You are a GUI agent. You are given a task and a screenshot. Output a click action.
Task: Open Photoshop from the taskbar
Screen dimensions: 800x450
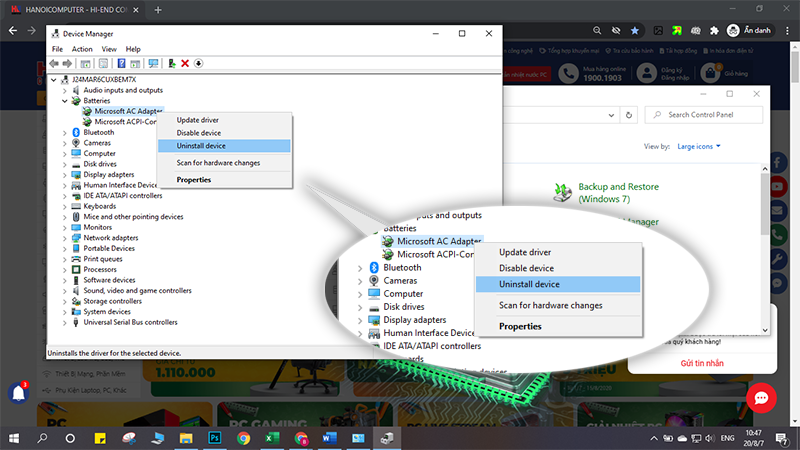click(x=214, y=438)
